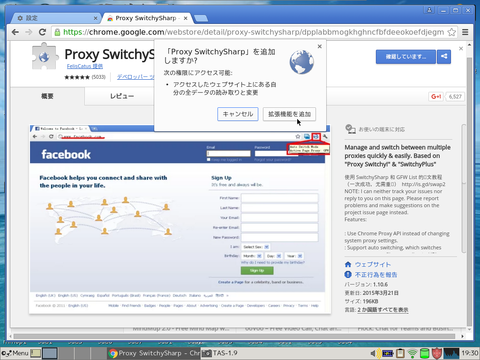Click the star rating with (5033) reviews
Image resolution: width=480 pixels, height=360 pixels.
pyautogui.click(x=85, y=77)
